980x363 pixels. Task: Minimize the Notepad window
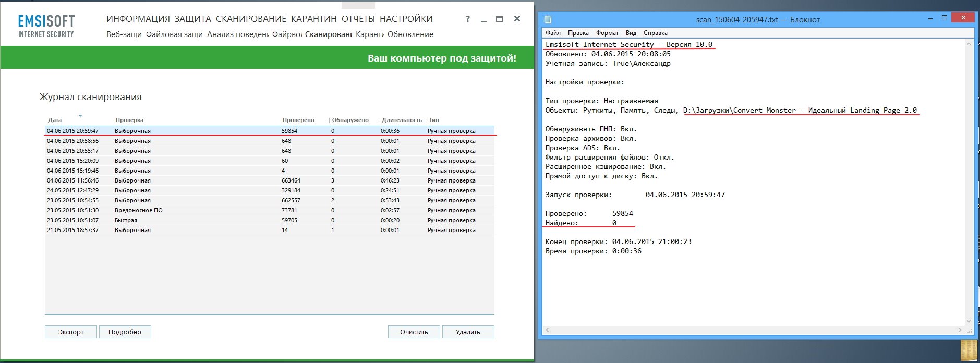coord(931,18)
